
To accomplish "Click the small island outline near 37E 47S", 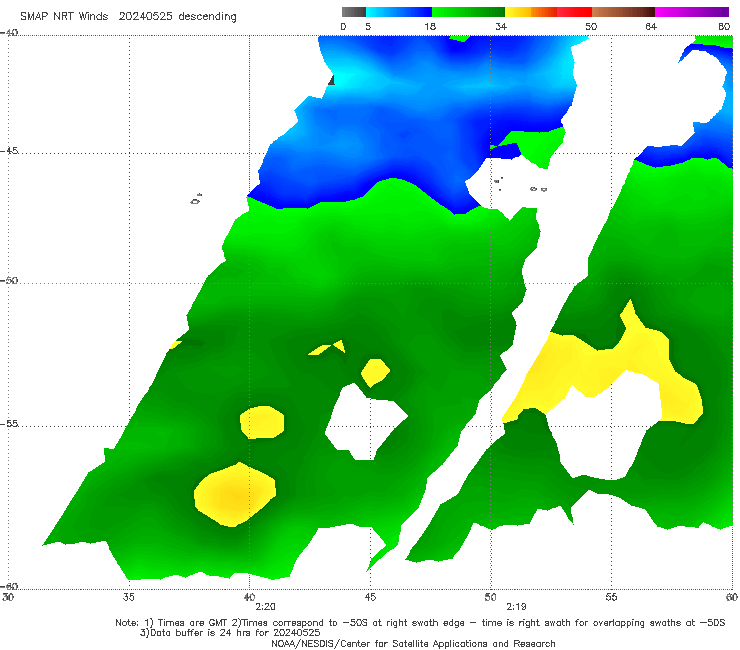I will click(196, 199).
